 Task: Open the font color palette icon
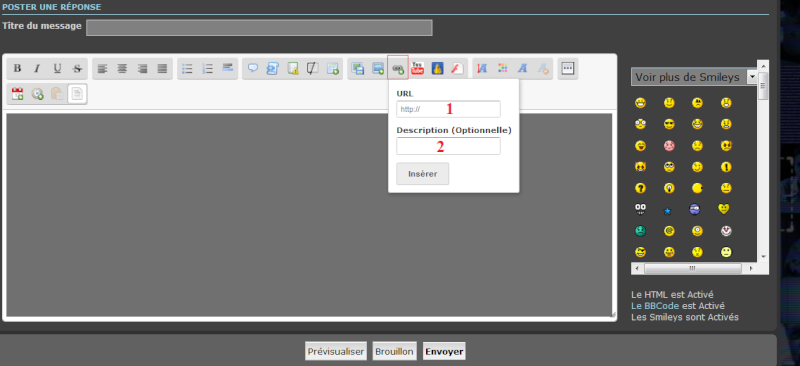(x=503, y=68)
